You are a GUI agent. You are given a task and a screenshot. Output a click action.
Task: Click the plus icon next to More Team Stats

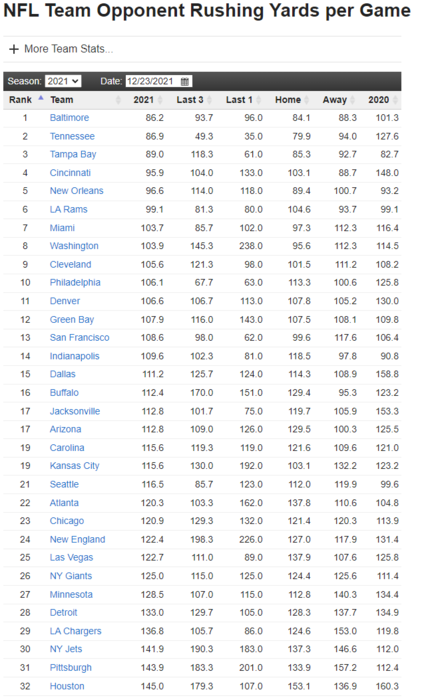tap(14, 49)
